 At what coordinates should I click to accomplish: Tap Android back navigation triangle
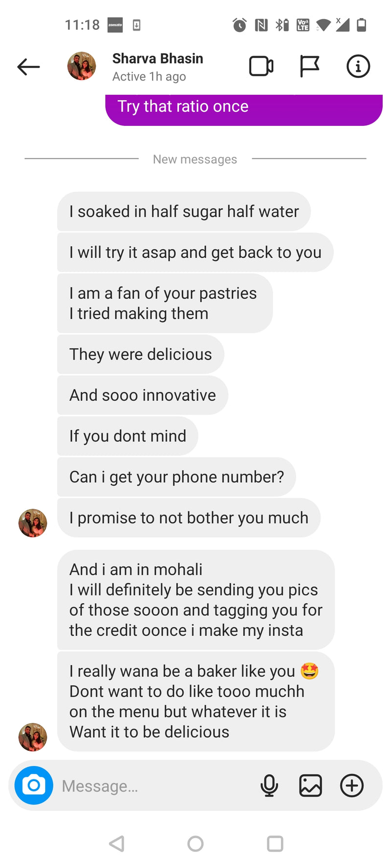coord(116,843)
